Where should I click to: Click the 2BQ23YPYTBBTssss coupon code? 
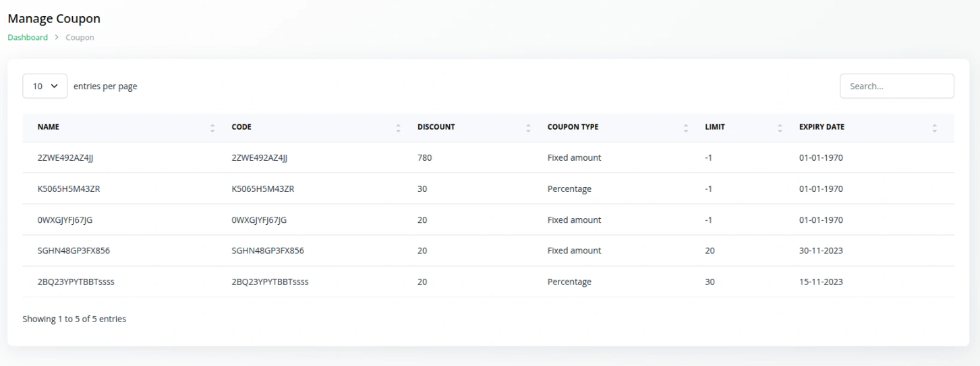tap(270, 282)
